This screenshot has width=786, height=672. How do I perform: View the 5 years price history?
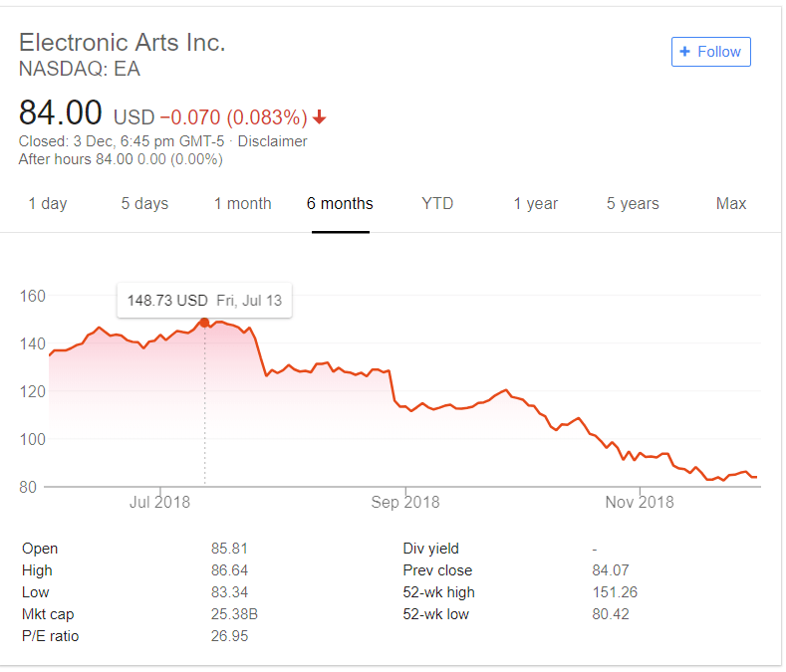tap(633, 204)
